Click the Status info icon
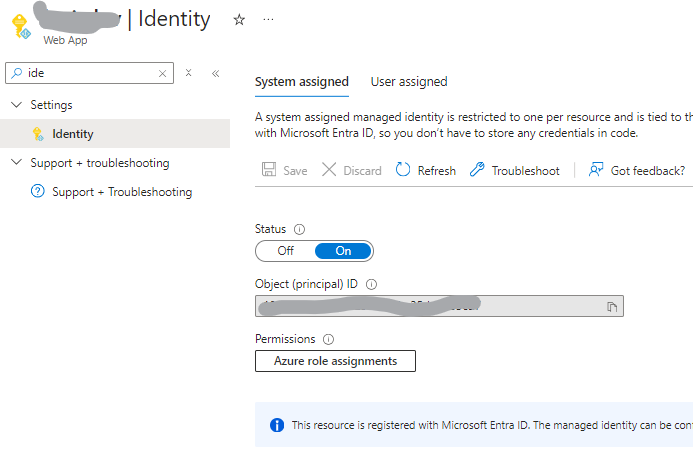This screenshot has width=693, height=467. click(x=300, y=229)
